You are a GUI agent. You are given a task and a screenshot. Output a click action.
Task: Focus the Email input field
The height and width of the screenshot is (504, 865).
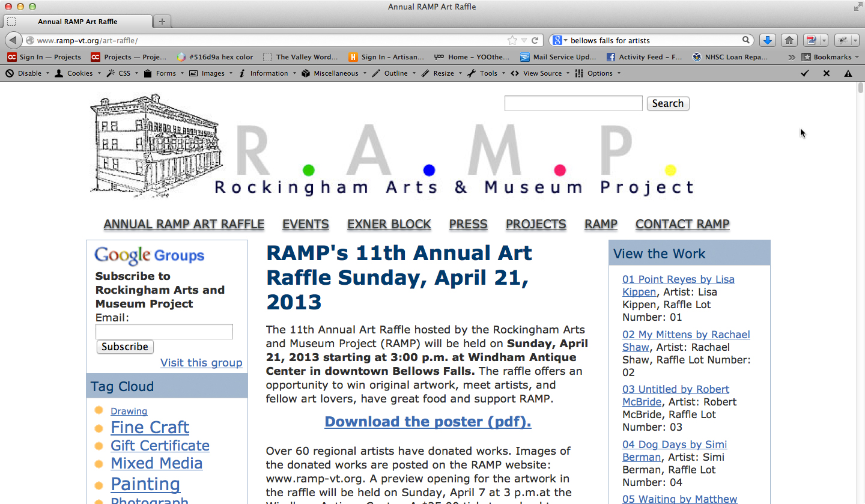[x=164, y=332]
